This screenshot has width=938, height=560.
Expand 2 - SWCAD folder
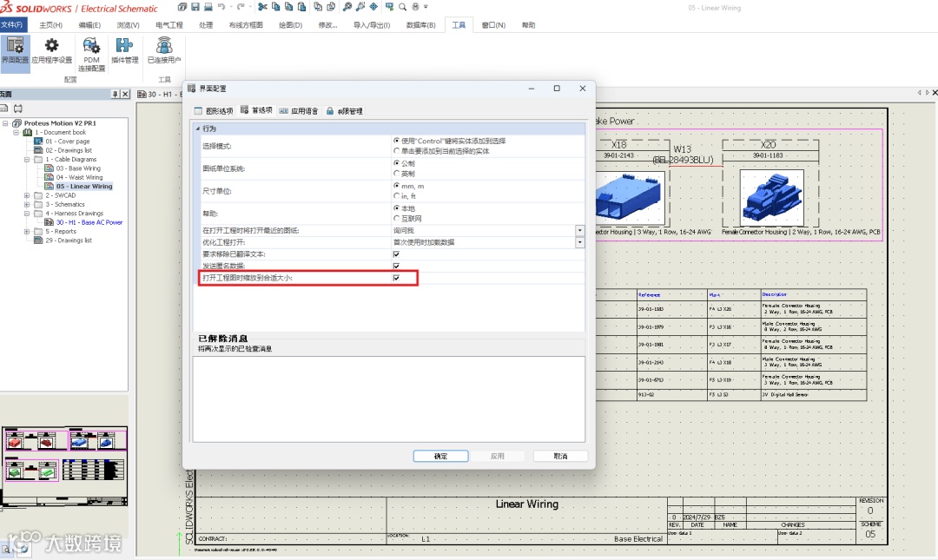[x=27, y=195]
